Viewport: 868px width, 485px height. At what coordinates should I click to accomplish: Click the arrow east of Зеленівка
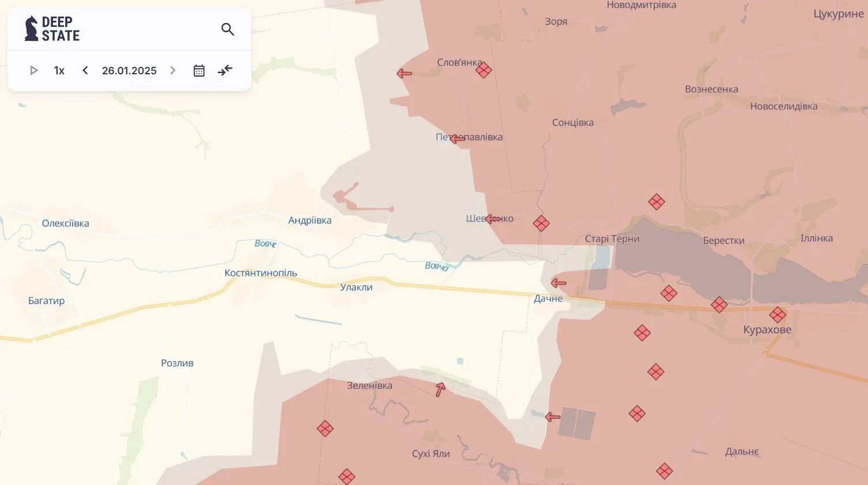pos(440,389)
